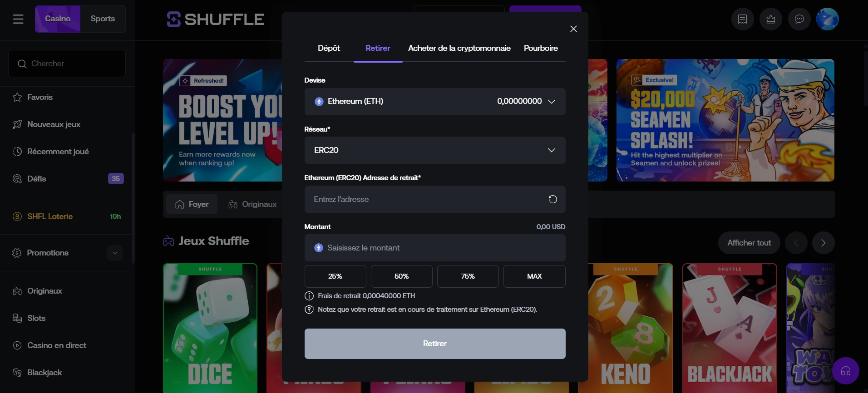Open the Blackjack game thumbnail
The width and height of the screenshot is (868, 393).
(x=730, y=328)
